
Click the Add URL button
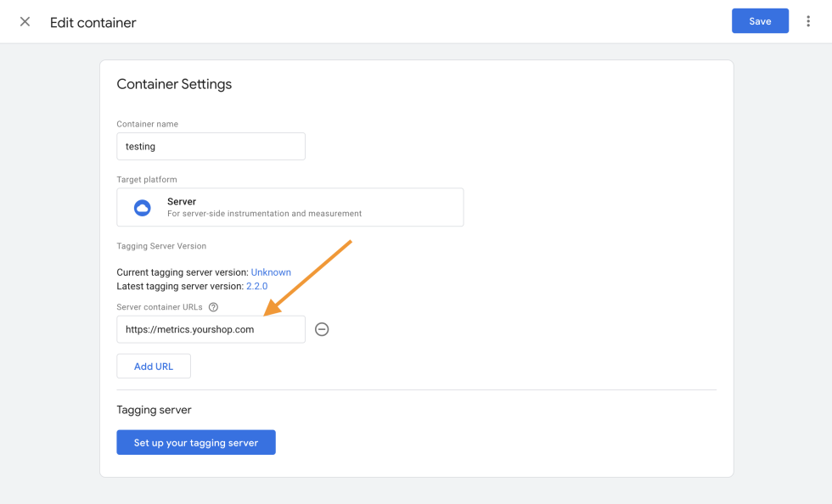[x=154, y=367]
